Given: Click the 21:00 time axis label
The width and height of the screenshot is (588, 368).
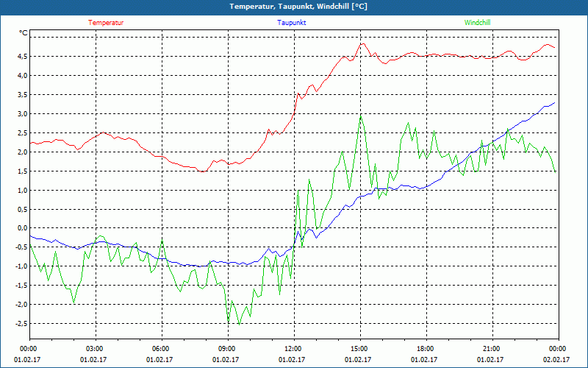Looking at the screenshot, I should [492, 349].
